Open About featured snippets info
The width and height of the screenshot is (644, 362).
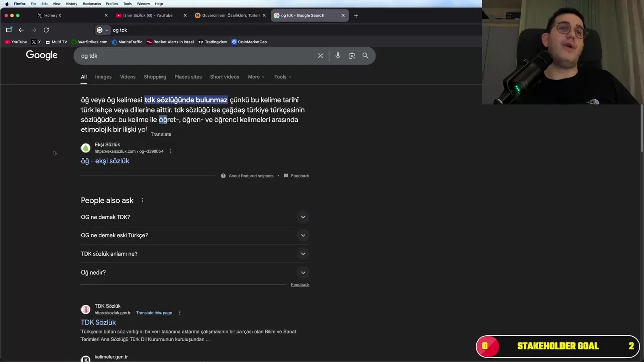(x=247, y=176)
